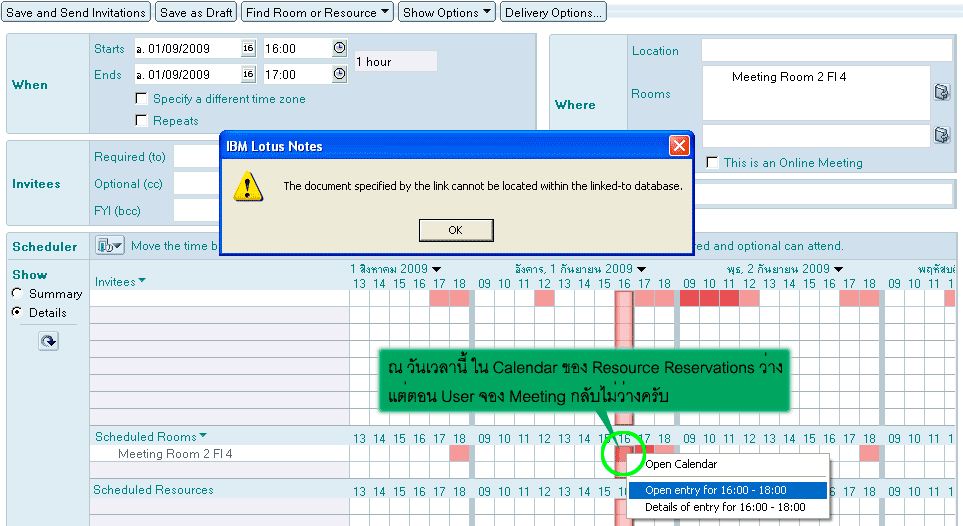Click the Optional (cc) label

click(128, 184)
